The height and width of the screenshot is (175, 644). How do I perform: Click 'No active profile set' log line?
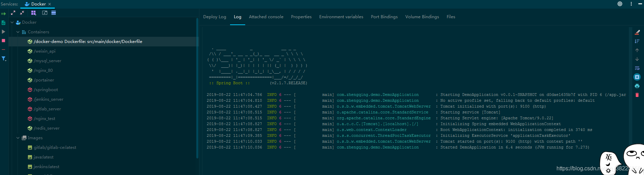[x=401, y=101]
